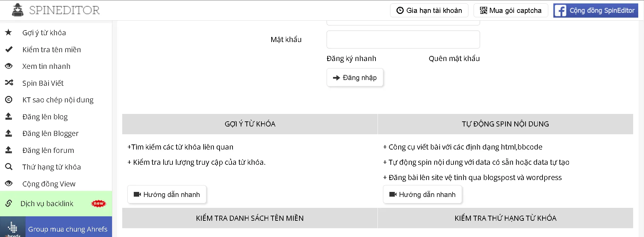
Task: Open Group mua chung Ahrefs banner
Action: [x=56, y=227]
